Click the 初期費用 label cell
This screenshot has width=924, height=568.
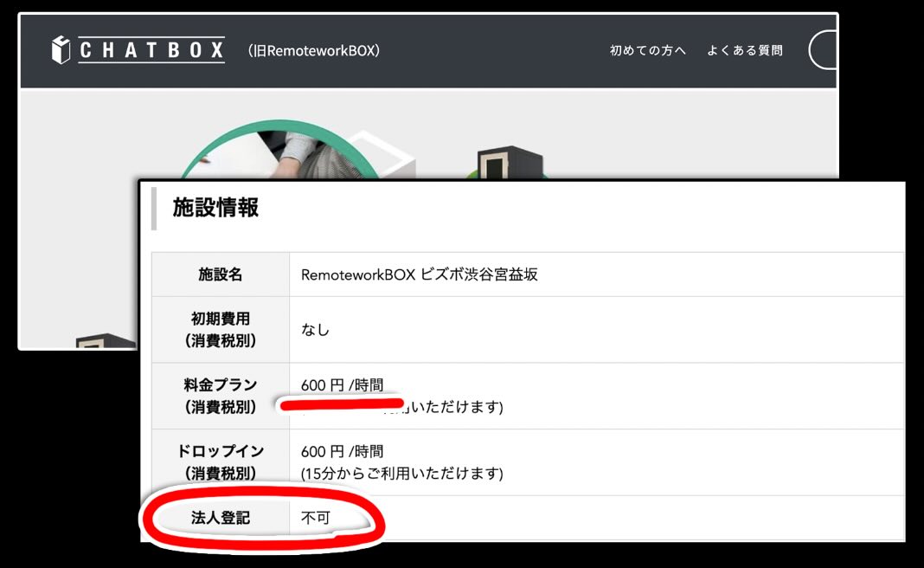click(x=221, y=330)
